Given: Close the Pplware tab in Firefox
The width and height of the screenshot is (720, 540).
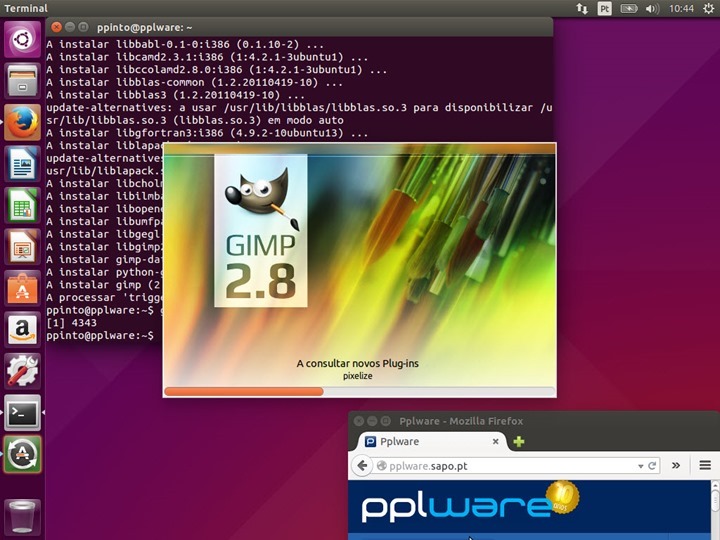Looking at the screenshot, I should [x=495, y=441].
